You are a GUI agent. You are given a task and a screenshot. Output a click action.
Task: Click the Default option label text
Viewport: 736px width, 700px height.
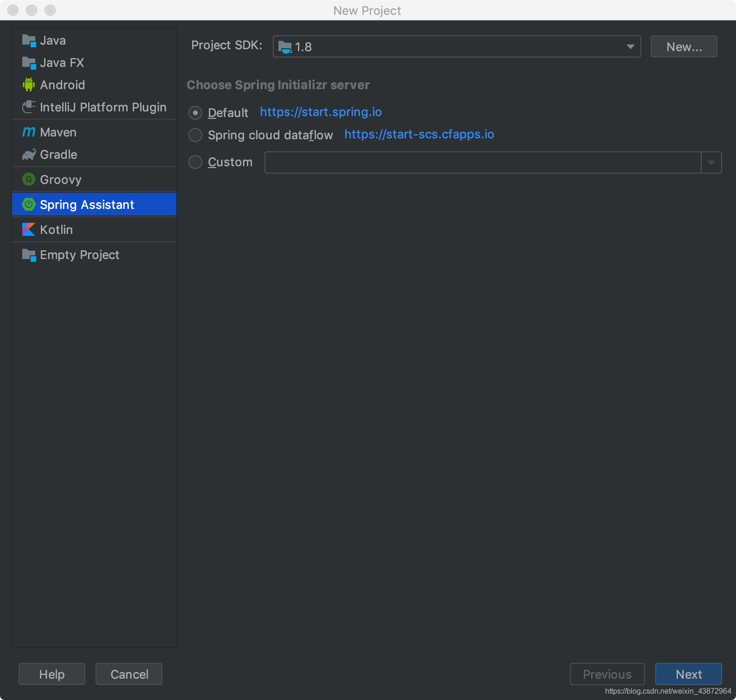228,113
